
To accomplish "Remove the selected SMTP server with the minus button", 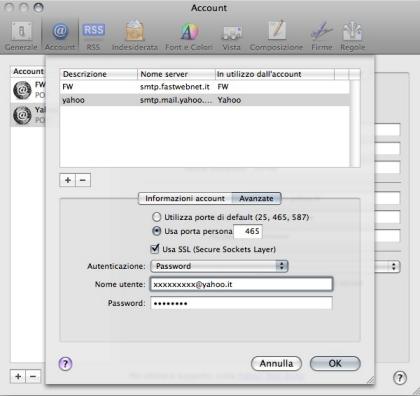I will click(x=83, y=180).
